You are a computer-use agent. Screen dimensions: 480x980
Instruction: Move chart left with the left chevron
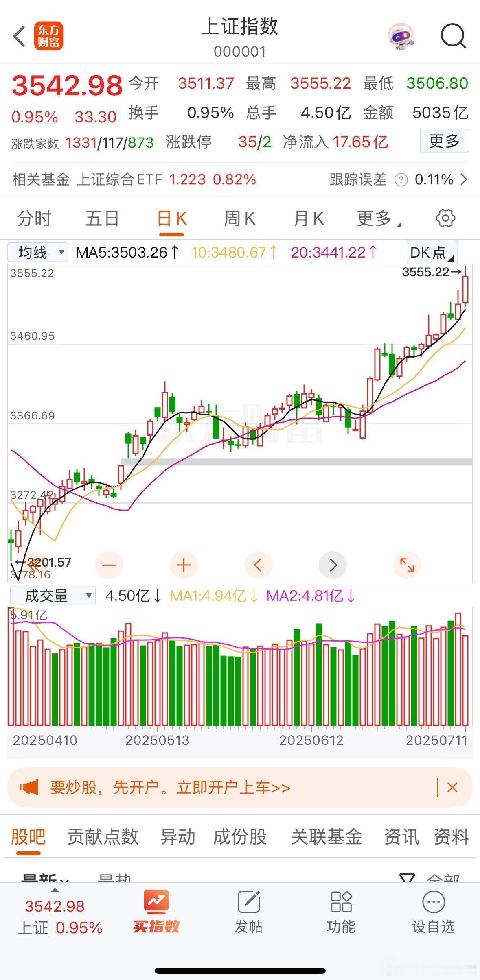pyautogui.click(x=258, y=565)
